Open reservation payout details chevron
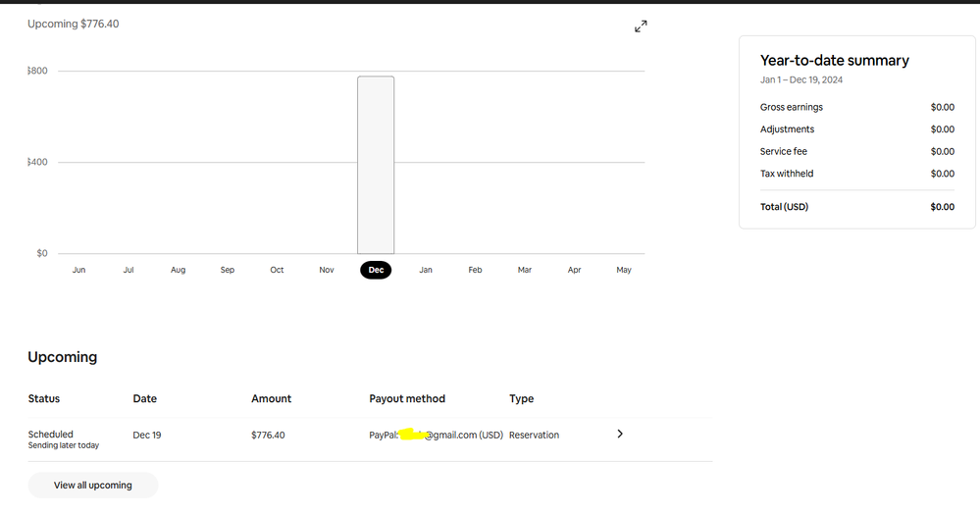The height and width of the screenshot is (514, 980). coord(620,434)
